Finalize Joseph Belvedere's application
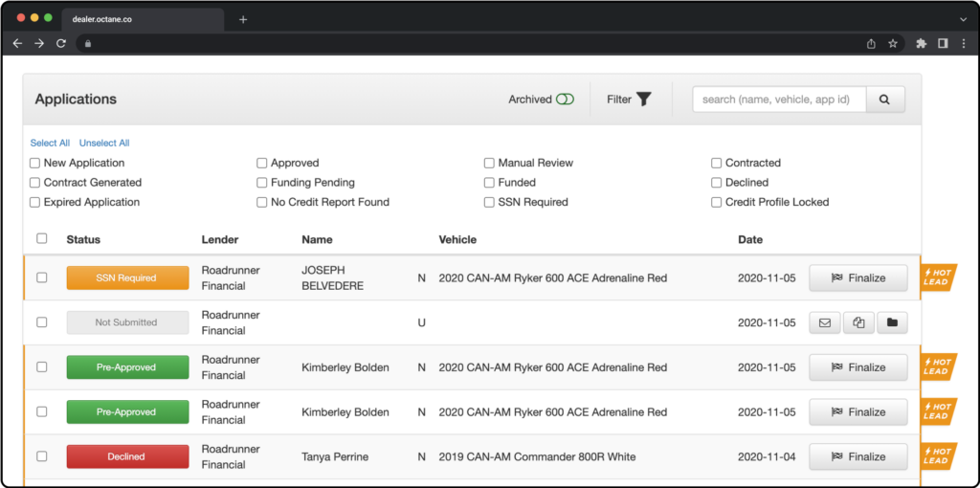 (857, 278)
